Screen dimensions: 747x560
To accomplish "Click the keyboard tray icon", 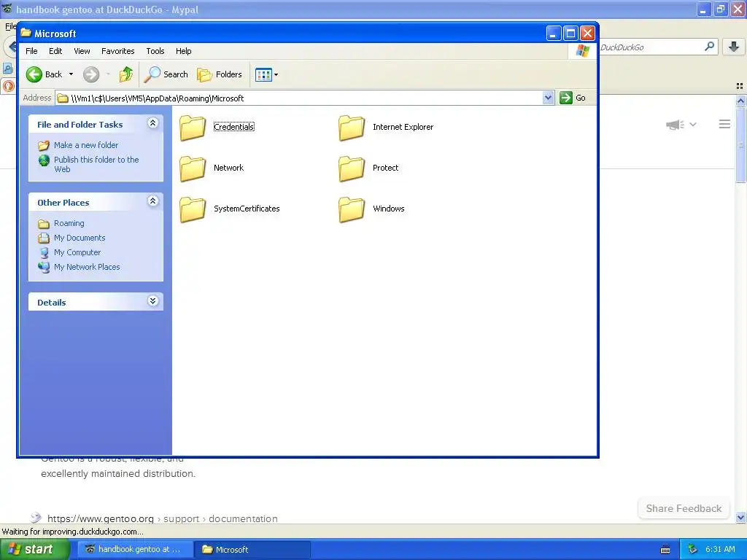I will coord(665,550).
